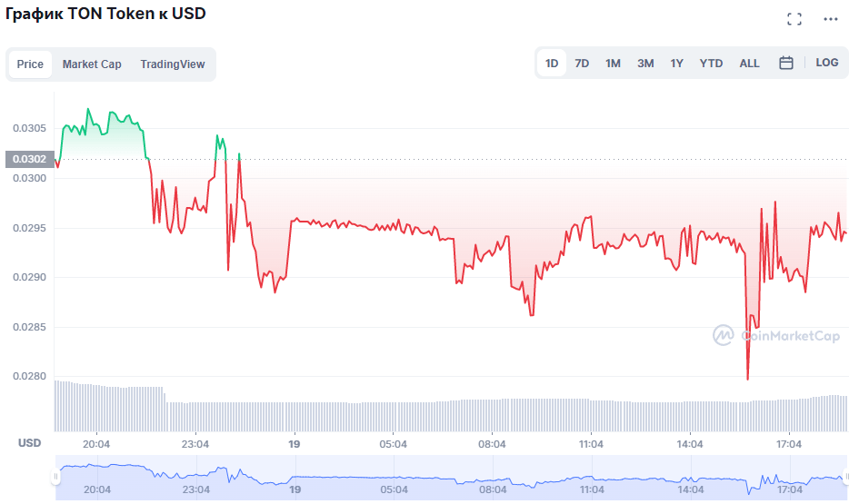
Task: Switch to the Market Cap tab
Action: click(x=92, y=64)
